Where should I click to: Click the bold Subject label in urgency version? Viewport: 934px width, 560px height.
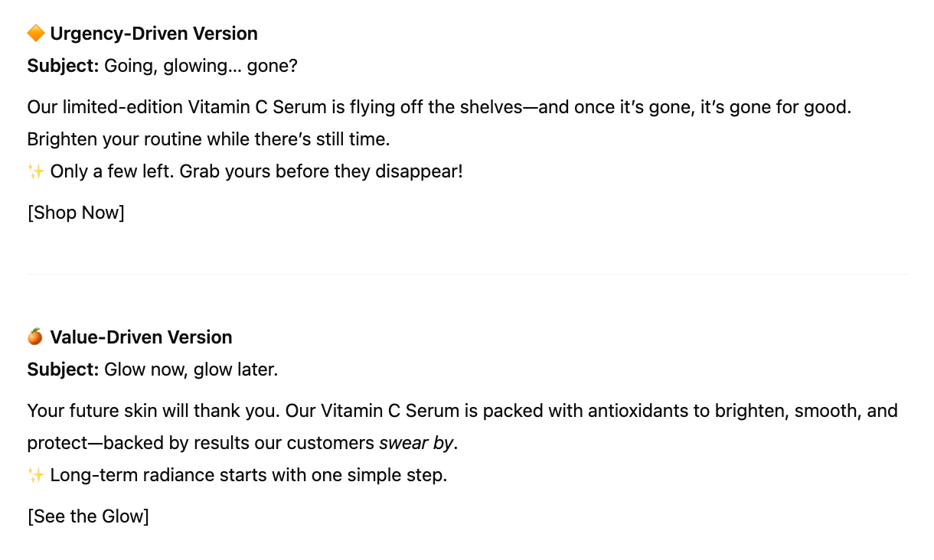[64, 67]
